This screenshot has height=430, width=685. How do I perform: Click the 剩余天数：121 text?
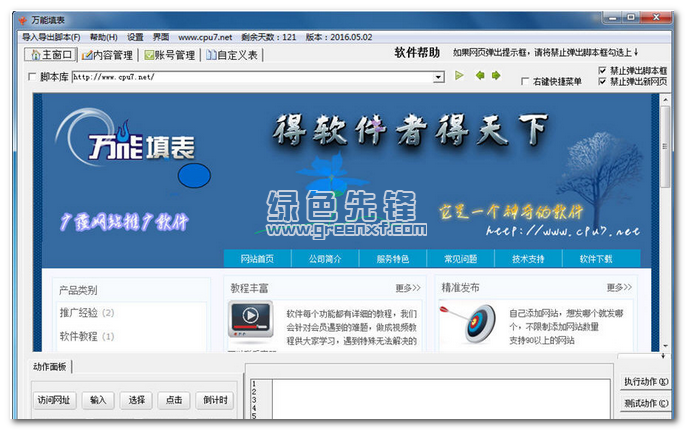click(269, 37)
